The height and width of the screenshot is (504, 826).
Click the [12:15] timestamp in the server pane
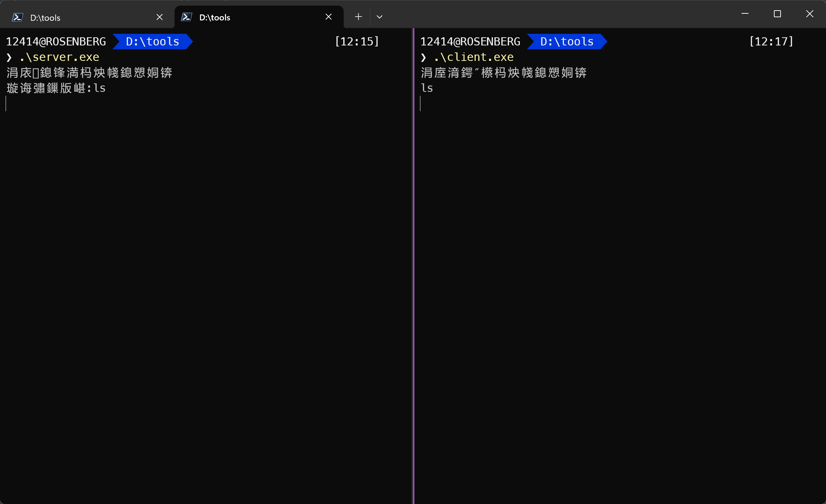(x=357, y=42)
